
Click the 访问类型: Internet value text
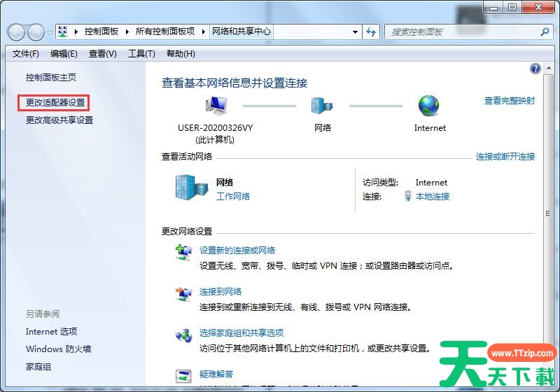(431, 183)
